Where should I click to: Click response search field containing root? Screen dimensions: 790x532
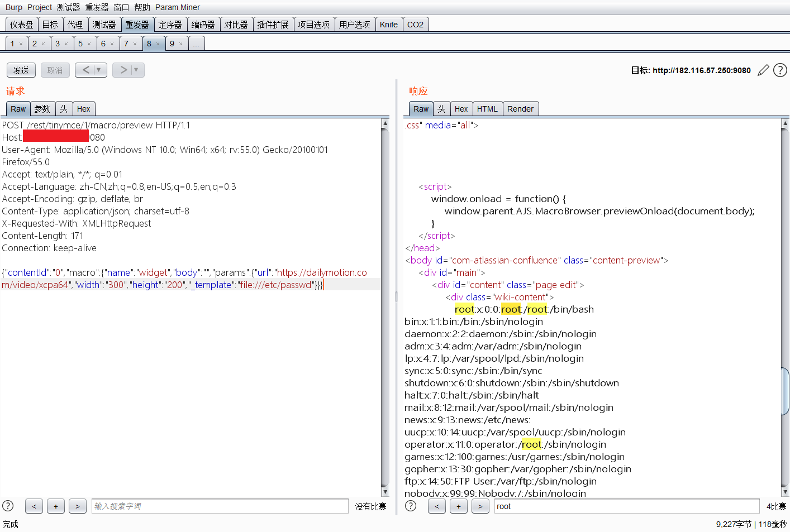tap(627, 506)
